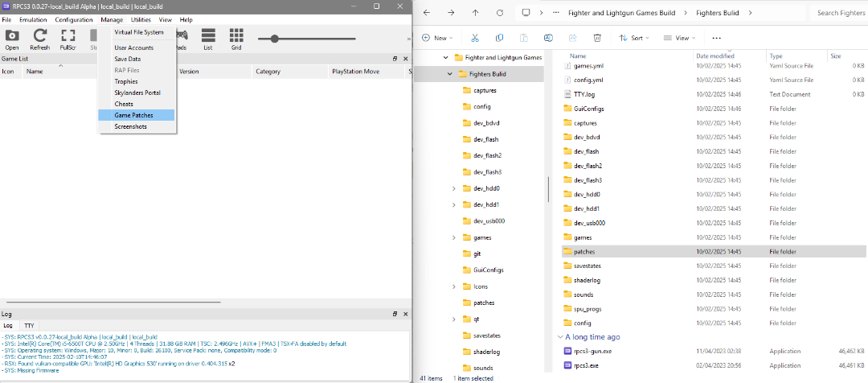Adjust the icon size slider handle
Image resolution: width=868 pixels, height=383 pixels.
275,39
